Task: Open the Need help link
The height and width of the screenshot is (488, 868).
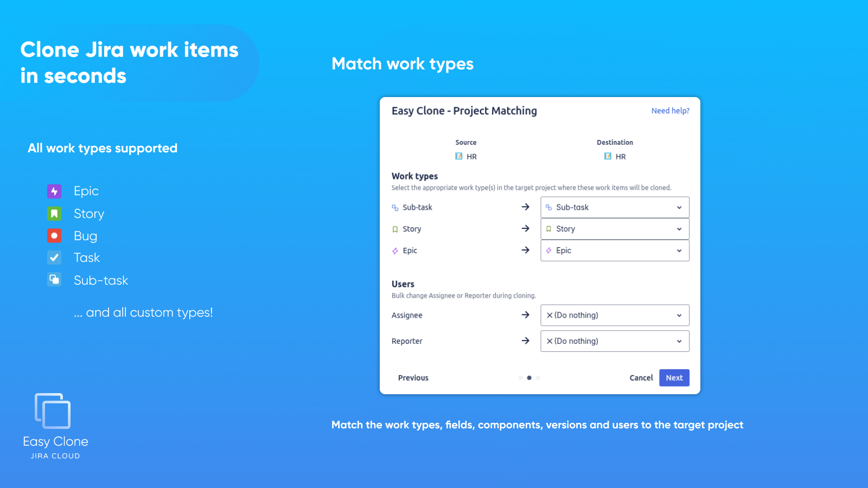Action: (x=671, y=111)
